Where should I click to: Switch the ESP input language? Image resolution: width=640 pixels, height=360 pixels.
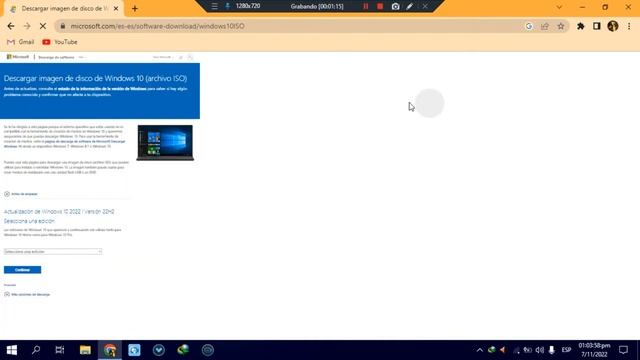(x=566, y=350)
